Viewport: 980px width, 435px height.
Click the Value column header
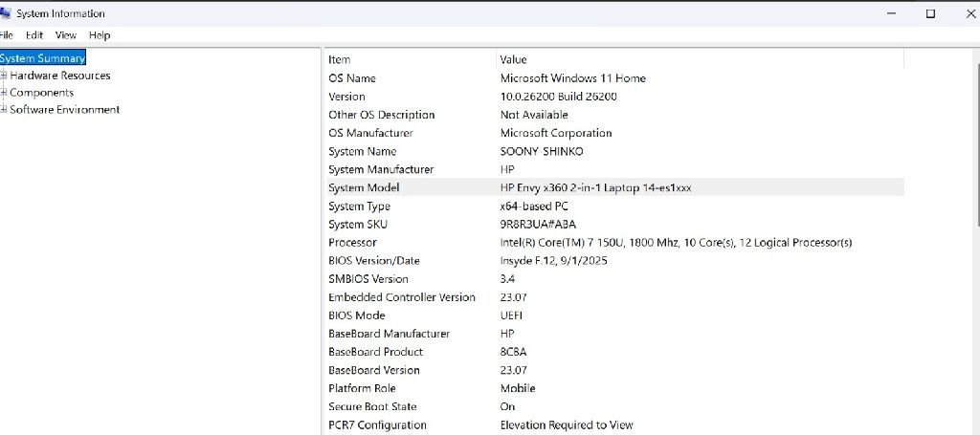[514, 59]
